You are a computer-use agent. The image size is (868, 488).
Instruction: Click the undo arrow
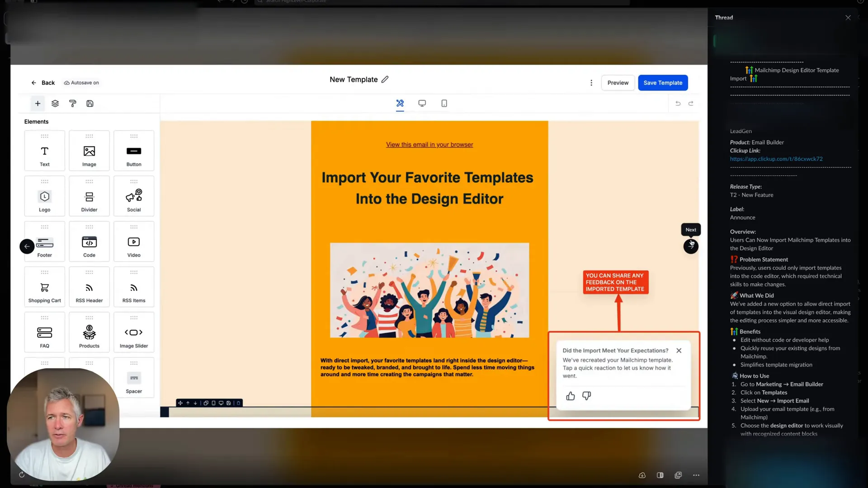(x=678, y=103)
